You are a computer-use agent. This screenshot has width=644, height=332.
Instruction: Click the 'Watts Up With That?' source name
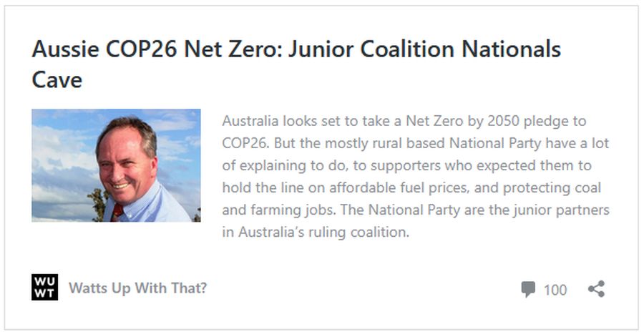(x=137, y=288)
